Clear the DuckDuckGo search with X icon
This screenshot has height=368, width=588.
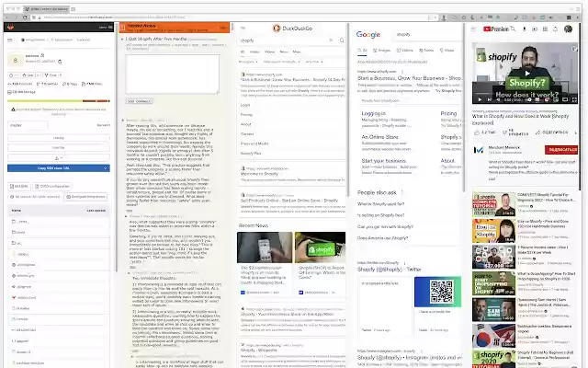tap(331, 40)
